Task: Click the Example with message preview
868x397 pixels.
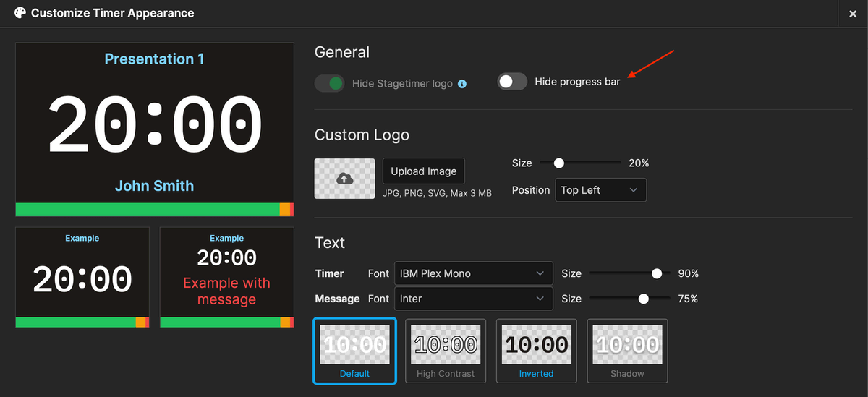Action: [x=226, y=278]
